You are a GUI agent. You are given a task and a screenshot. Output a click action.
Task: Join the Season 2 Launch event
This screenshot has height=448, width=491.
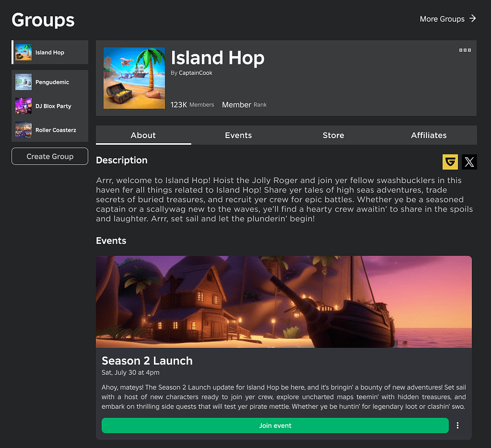click(x=275, y=426)
